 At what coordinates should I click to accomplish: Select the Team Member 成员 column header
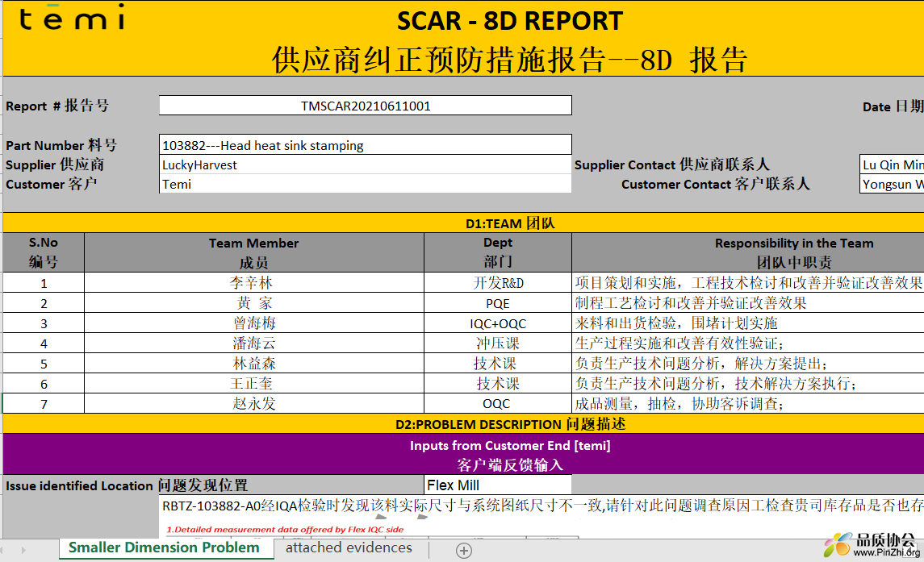point(254,252)
